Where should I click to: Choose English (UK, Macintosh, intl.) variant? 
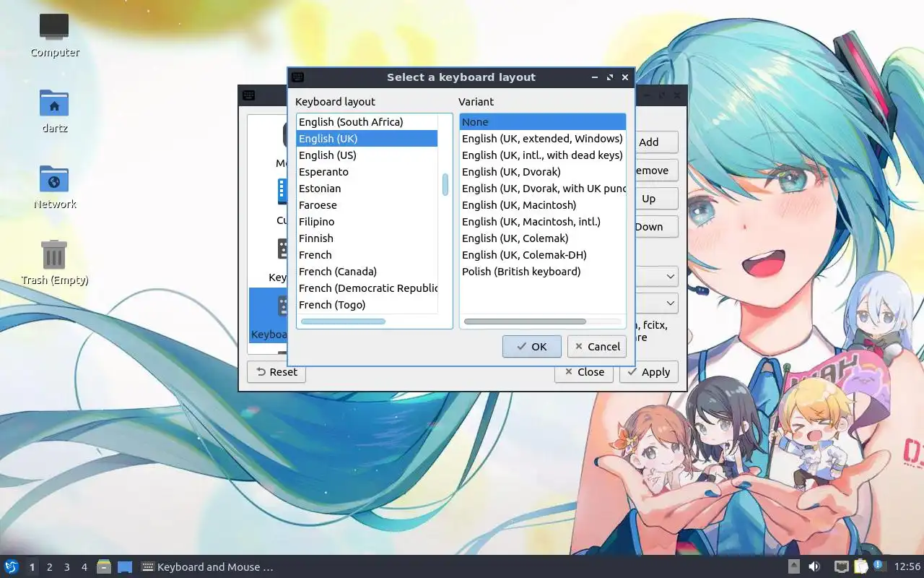coord(543,222)
